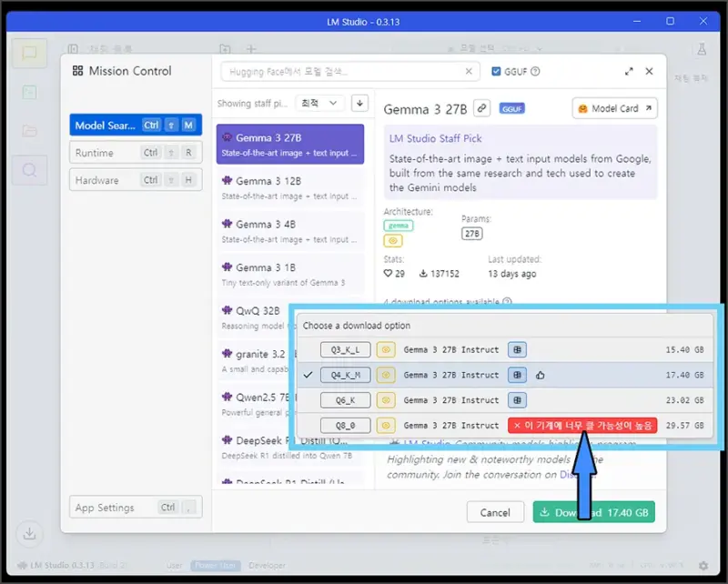Switch to User mode in the status bar
The width and height of the screenshot is (728, 584).
(174, 566)
